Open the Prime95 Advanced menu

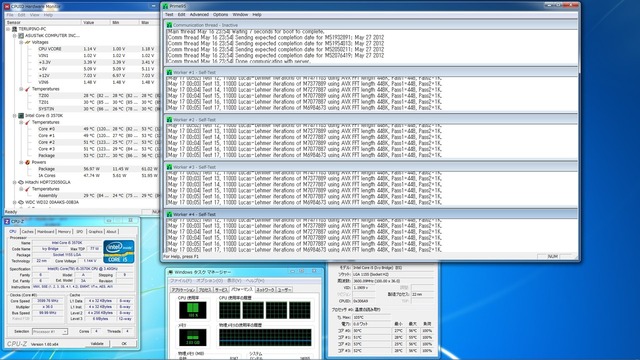pyautogui.click(x=199, y=15)
